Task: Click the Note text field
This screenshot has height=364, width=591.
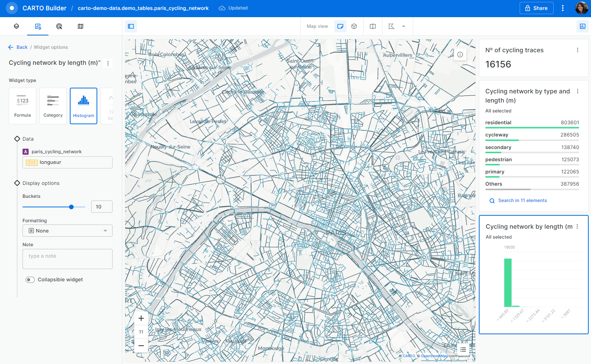Action: click(68, 259)
